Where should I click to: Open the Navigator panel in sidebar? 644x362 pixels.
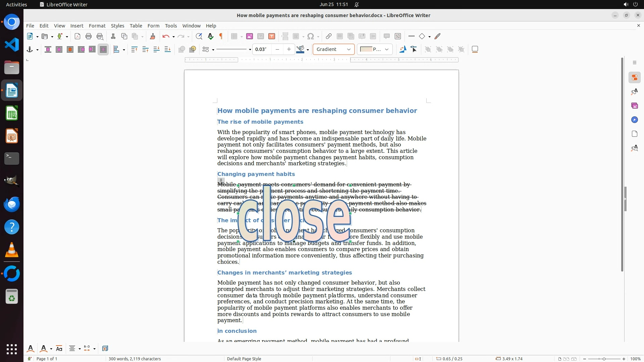click(x=634, y=120)
